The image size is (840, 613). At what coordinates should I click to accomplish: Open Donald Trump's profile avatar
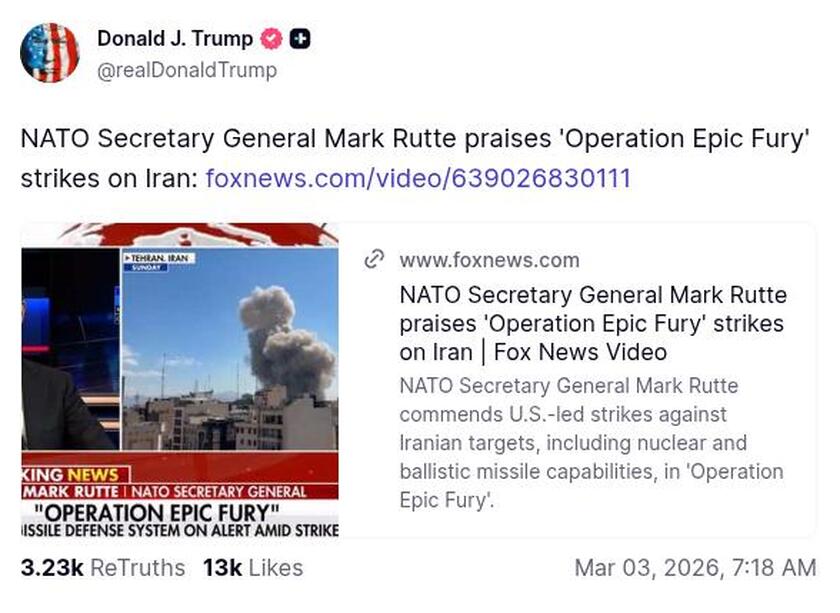click(51, 50)
